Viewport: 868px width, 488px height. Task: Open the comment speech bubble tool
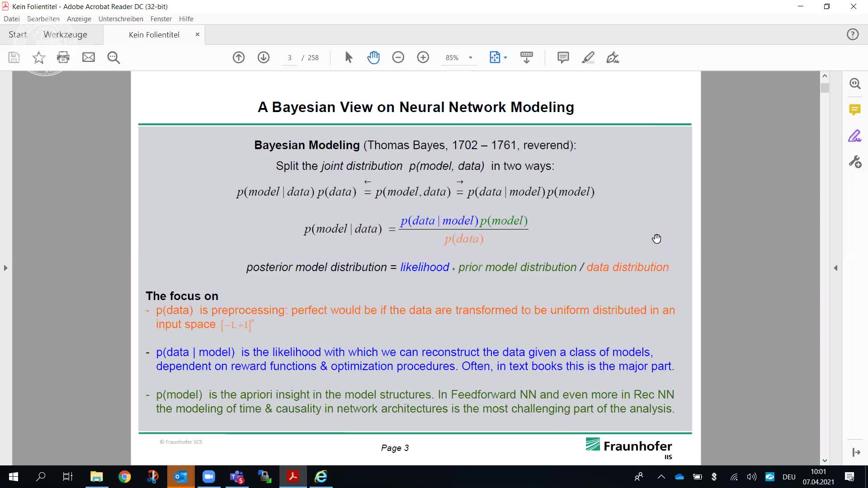(563, 57)
